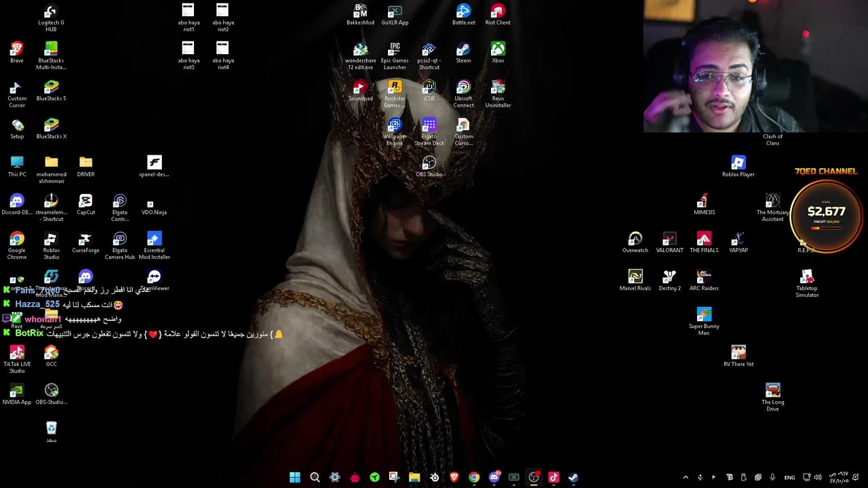Launch Roblox Studio from the desktop

pos(51,245)
